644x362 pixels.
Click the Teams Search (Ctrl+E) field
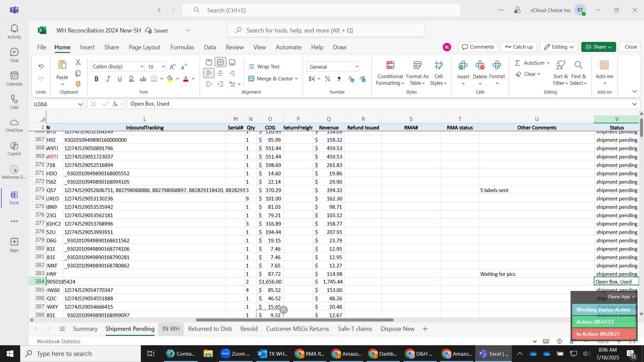(321, 10)
